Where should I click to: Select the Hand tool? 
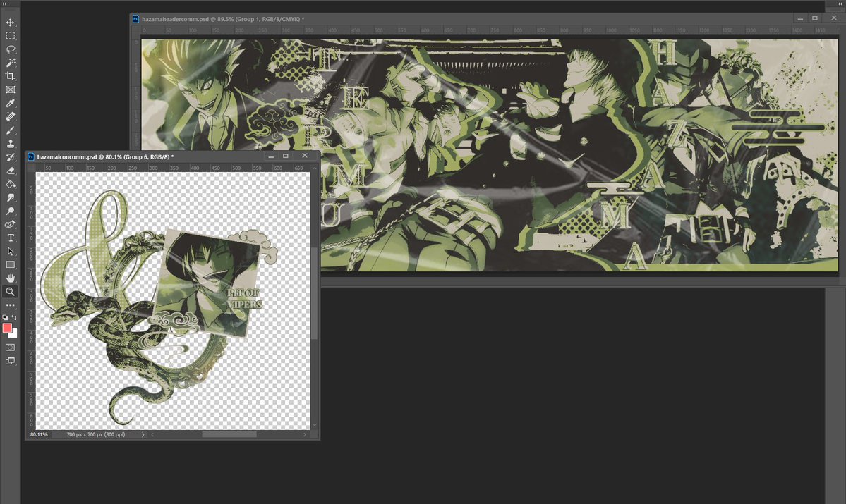[11, 278]
